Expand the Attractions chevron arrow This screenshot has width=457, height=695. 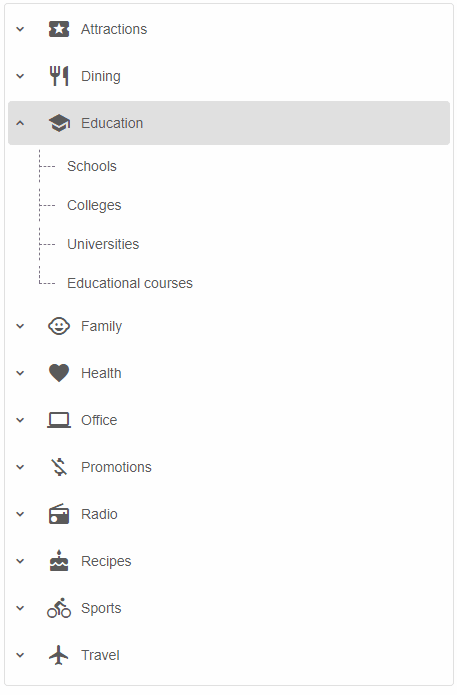coord(20,29)
